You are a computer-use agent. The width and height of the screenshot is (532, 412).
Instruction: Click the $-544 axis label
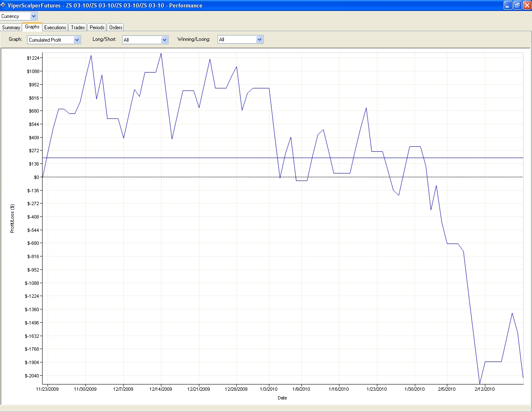pyautogui.click(x=33, y=230)
